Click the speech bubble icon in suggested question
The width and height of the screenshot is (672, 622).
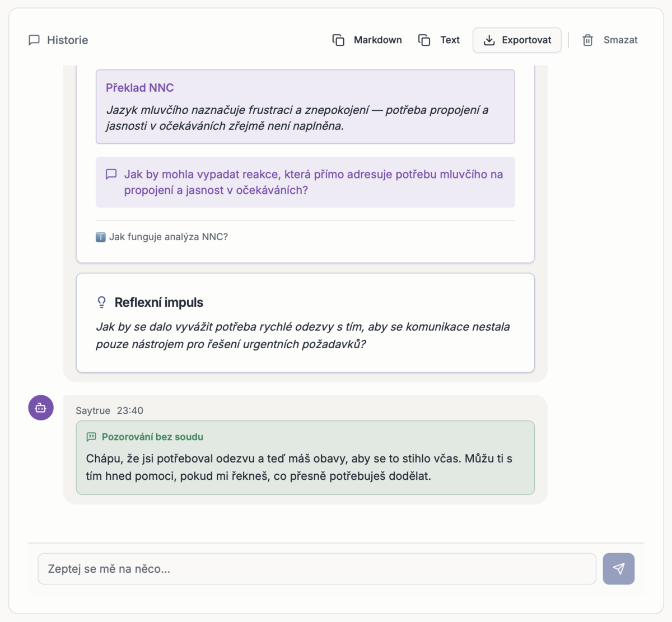111,174
